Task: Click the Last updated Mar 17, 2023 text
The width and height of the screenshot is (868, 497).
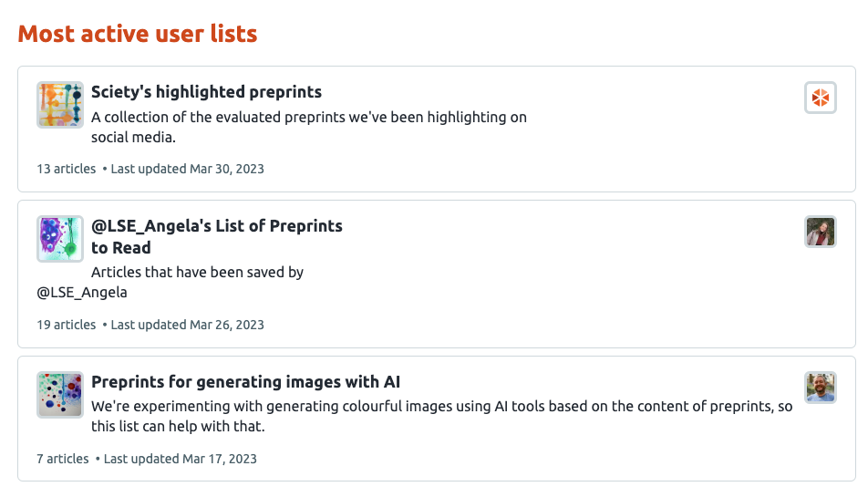Action: tap(180, 459)
